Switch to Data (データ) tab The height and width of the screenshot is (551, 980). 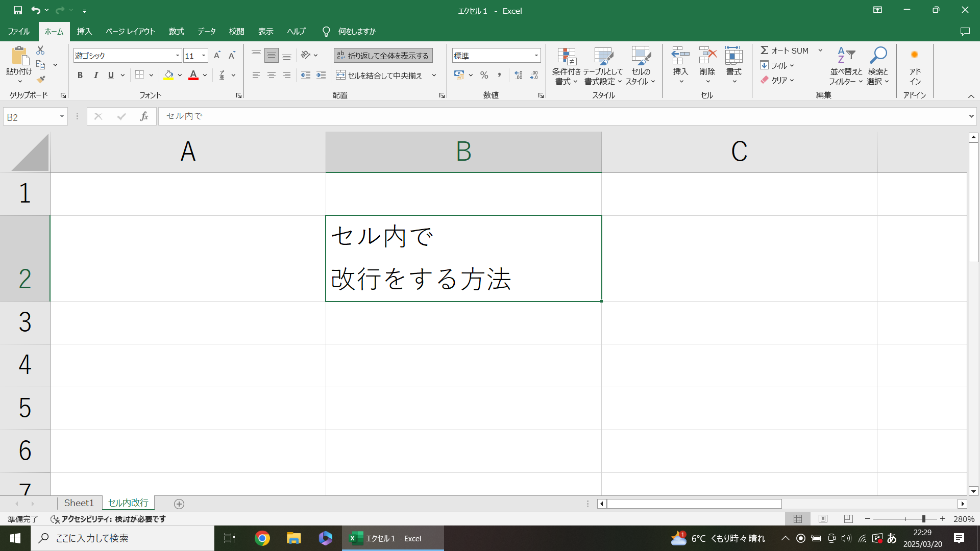coord(207,31)
